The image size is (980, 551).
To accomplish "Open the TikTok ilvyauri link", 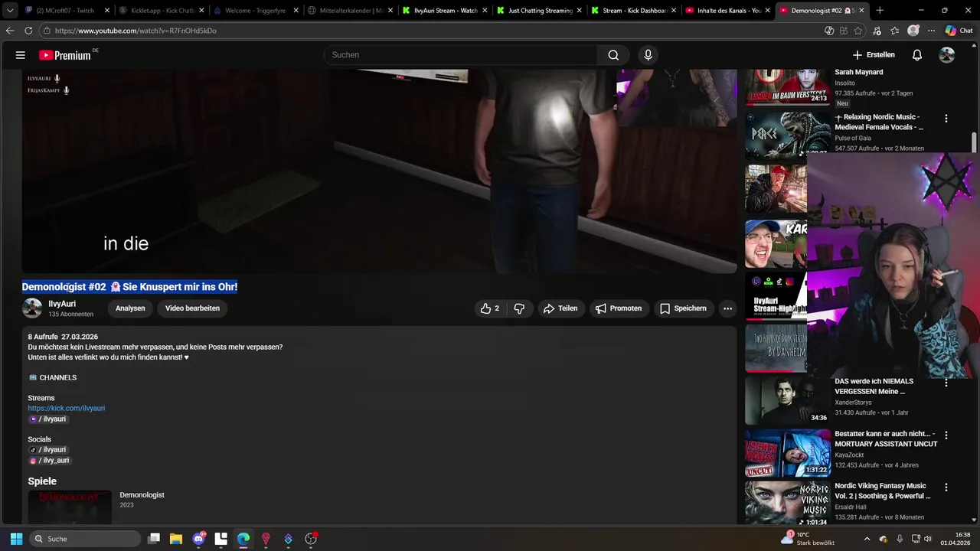I will pyautogui.click(x=48, y=450).
